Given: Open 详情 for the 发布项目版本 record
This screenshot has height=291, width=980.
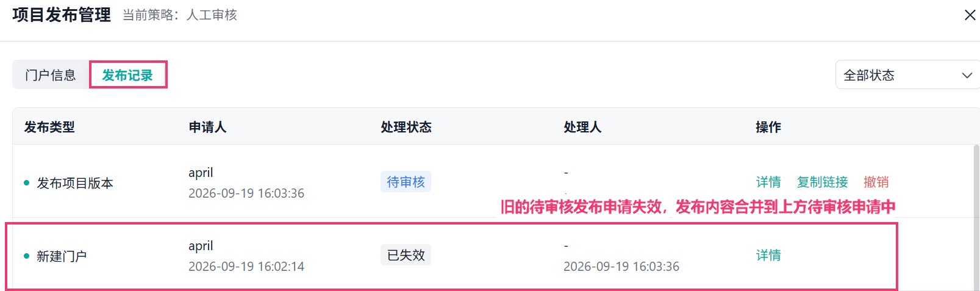Looking at the screenshot, I should click(768, 182).
